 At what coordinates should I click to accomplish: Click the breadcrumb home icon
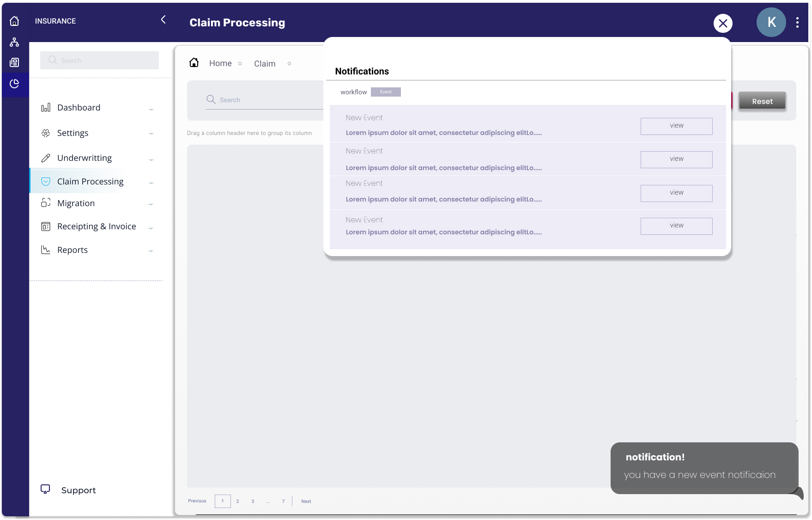click(194, 63)
